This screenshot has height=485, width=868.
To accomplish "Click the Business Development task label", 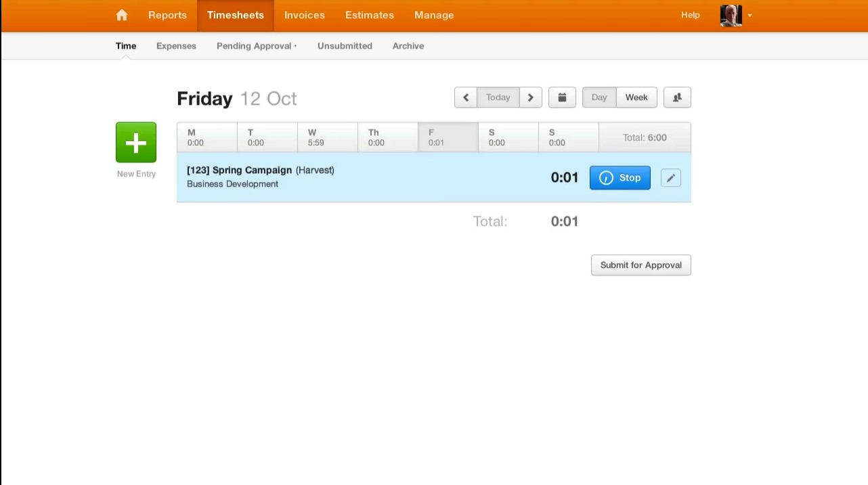I will (232, 184).
